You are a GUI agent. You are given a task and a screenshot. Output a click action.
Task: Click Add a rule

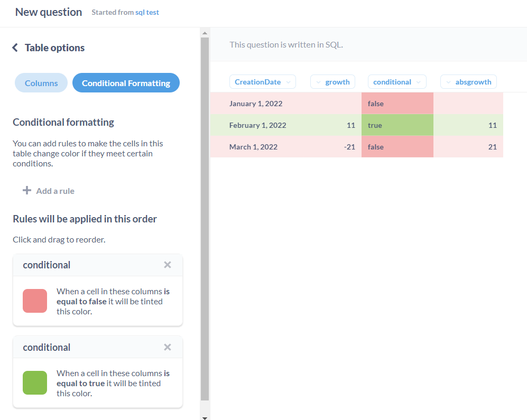tap(54, 191)
